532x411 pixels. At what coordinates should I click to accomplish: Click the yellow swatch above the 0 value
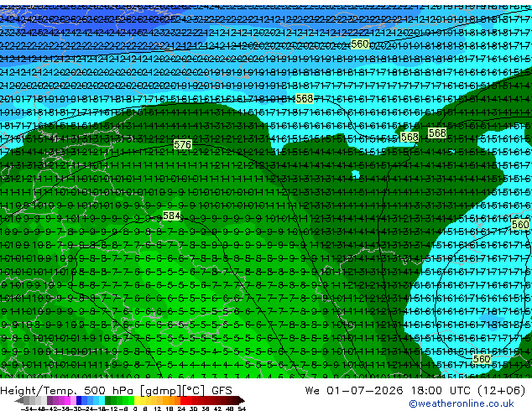click(x=137, y=401)
